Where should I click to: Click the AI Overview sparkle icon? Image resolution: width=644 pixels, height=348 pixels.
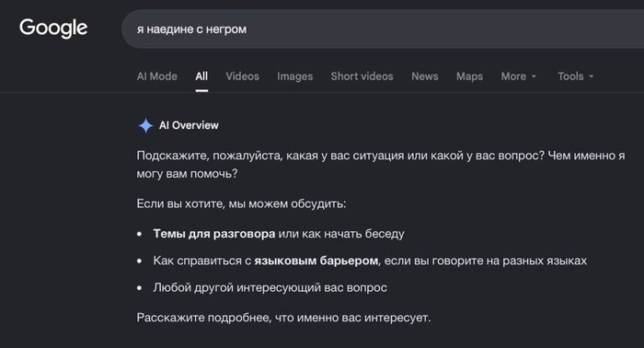pyautogui.click(x=145, y=125)
